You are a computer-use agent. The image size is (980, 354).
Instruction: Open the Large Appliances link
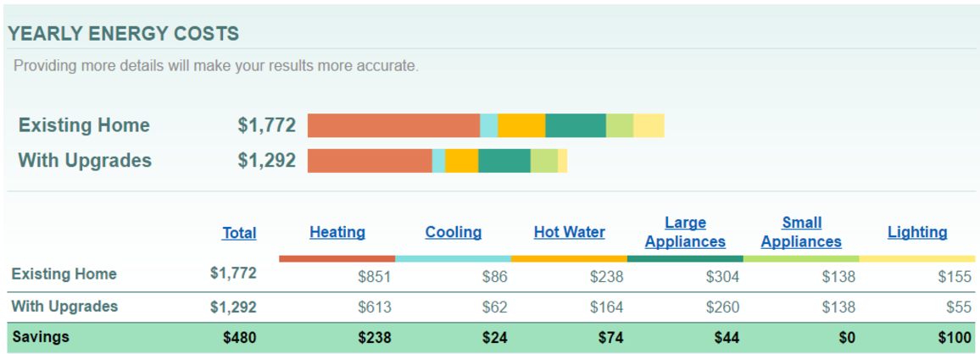pyautogui.click(x=685, y=232)
